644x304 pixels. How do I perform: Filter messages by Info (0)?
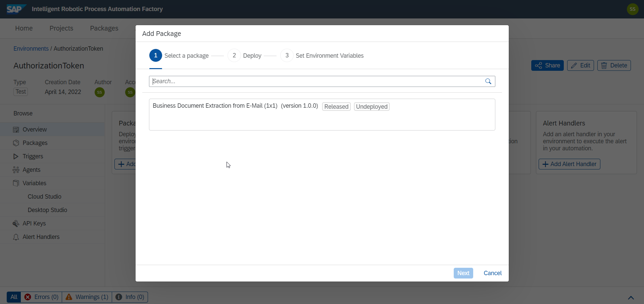pyautogui.click(x=130, y=297)
